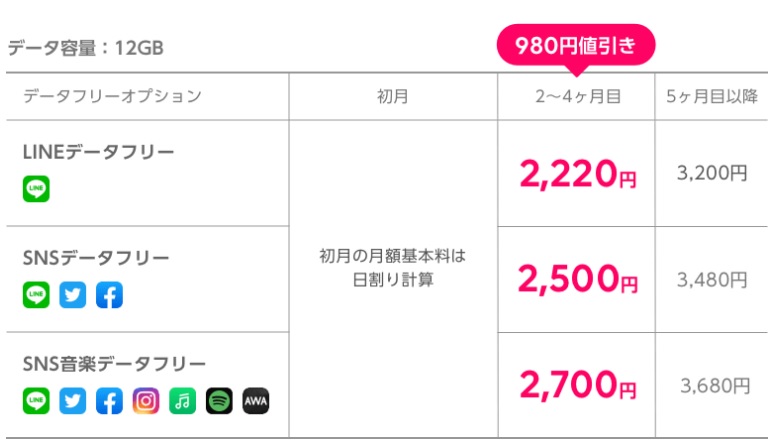Image resolution: width=773 pixels, height=446 pixels.
Task: Click Facebook icon in SNSデータフリー row
Action: click(109, 295)
